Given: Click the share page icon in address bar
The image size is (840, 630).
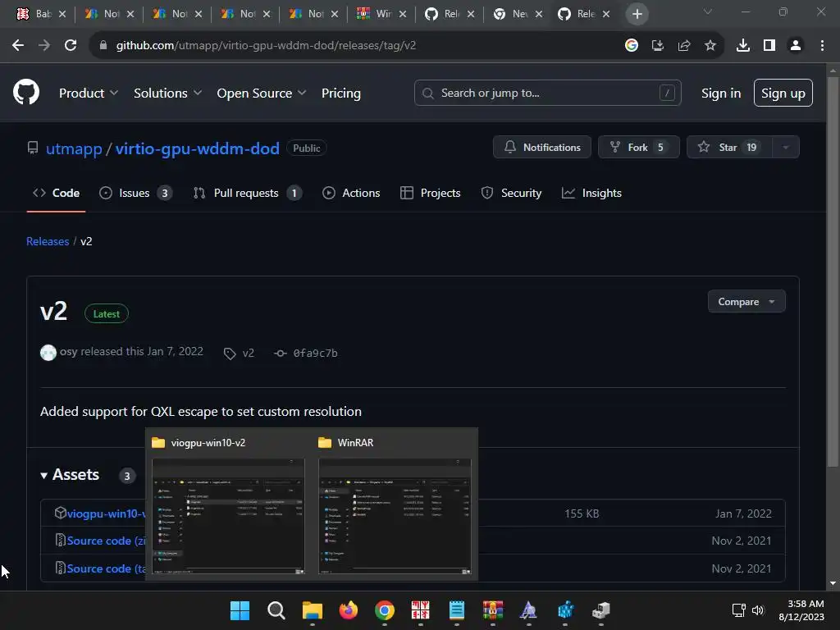Looking at the screenshot, I should 684,46.
